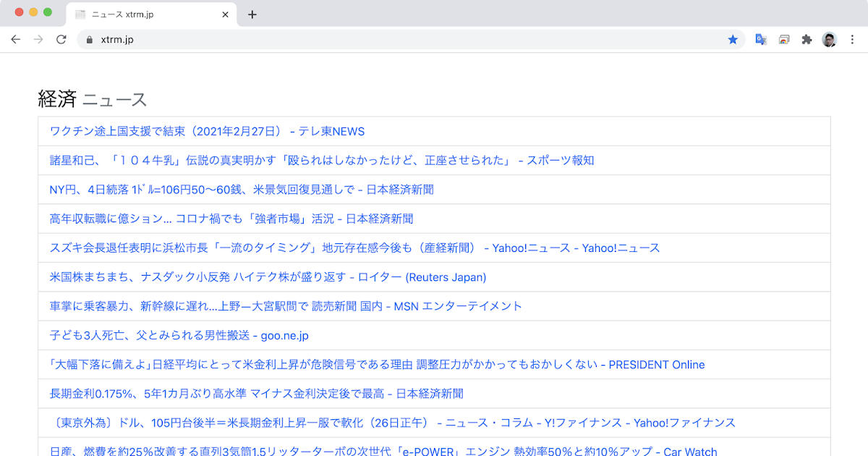
Task: Reload the xtrm.jp page
Action: [x=61, y=40]
